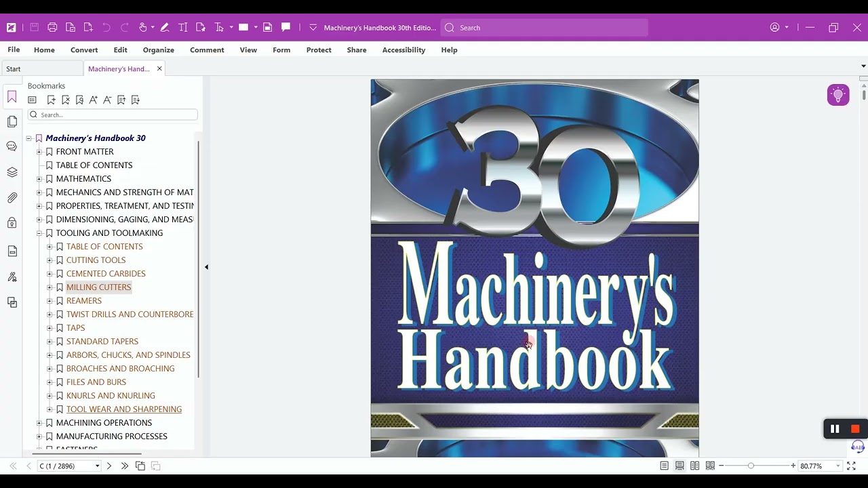Enable continuous page view mode

[x=679, y=466]
